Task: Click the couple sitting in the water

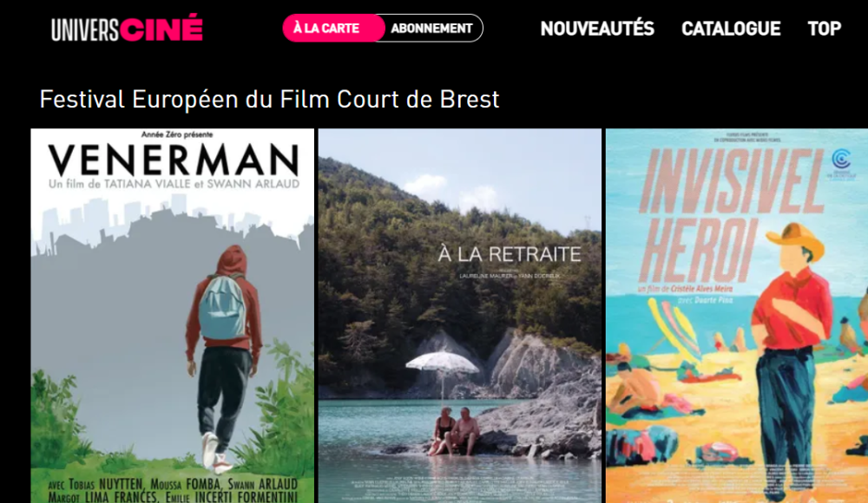Action: (457, 432)
